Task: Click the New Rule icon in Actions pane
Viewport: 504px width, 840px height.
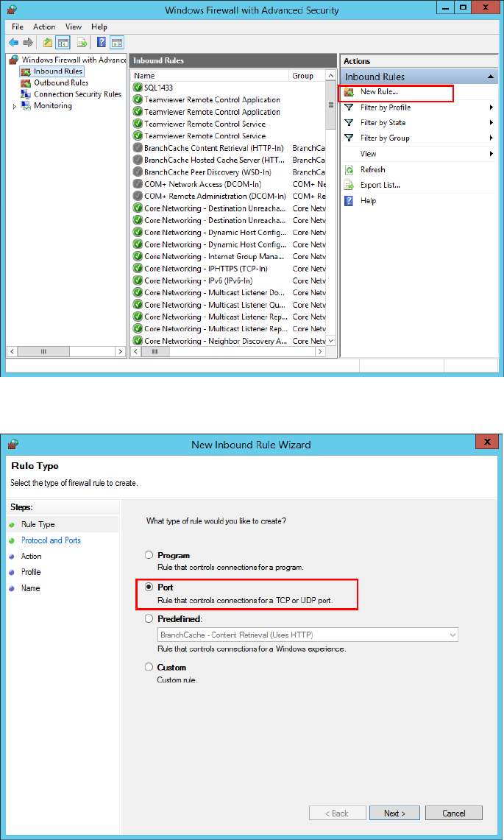Action: tap(349, 92)
